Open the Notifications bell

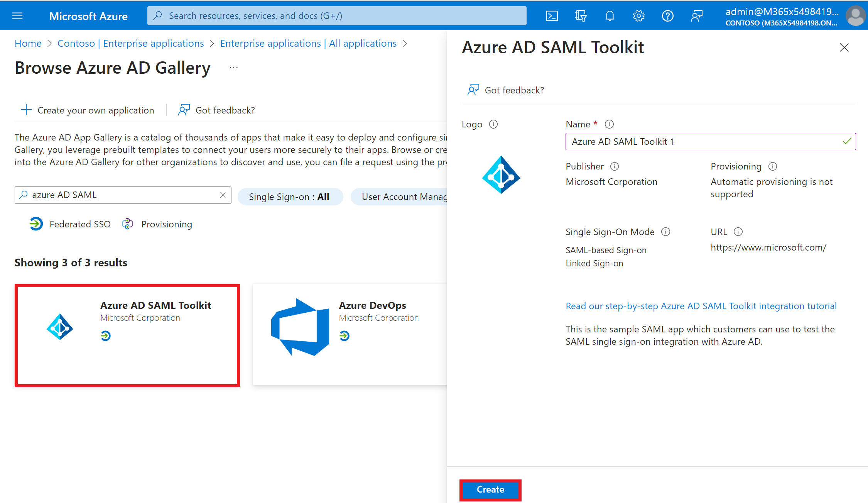pyautogui.click(x=610, y=16)
